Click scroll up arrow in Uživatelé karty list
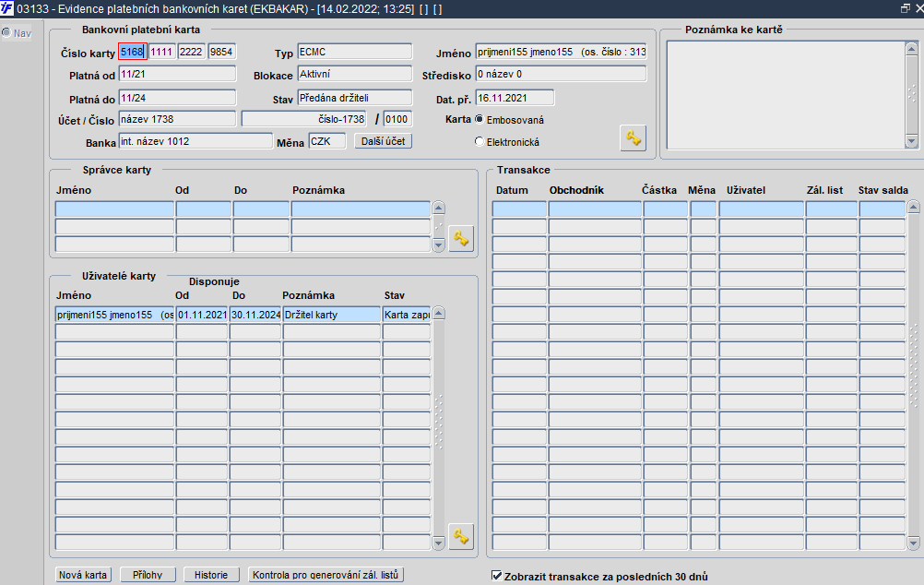Screen dimensions: 924x585 point(438,314)
